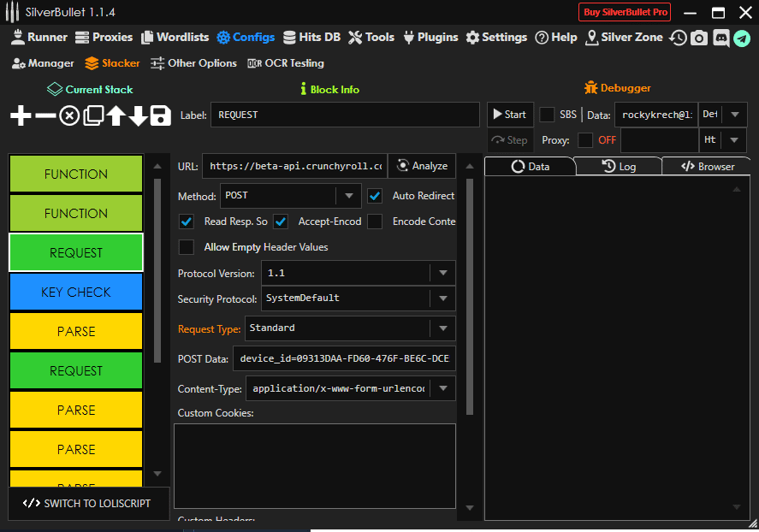Remove selected block with minus icon

45,115
